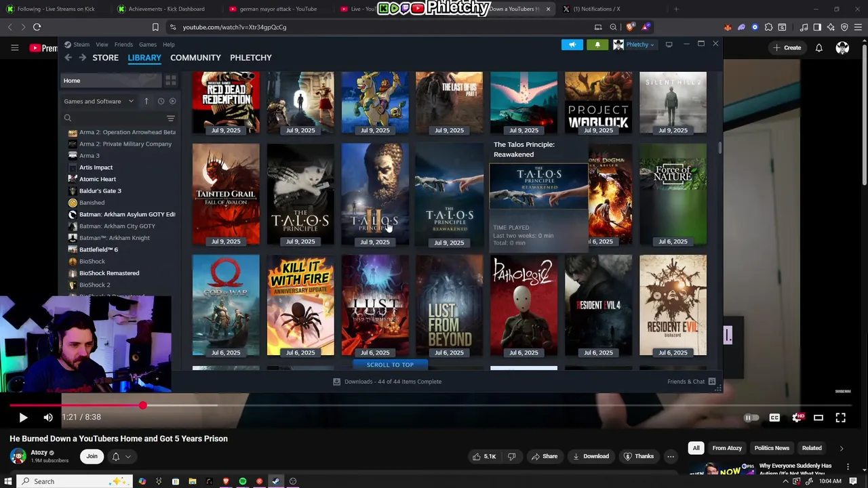868x488 pixels.
Task: Open Steam LIBRARY section
Action: pyautogui.click(x=144, y=58)
